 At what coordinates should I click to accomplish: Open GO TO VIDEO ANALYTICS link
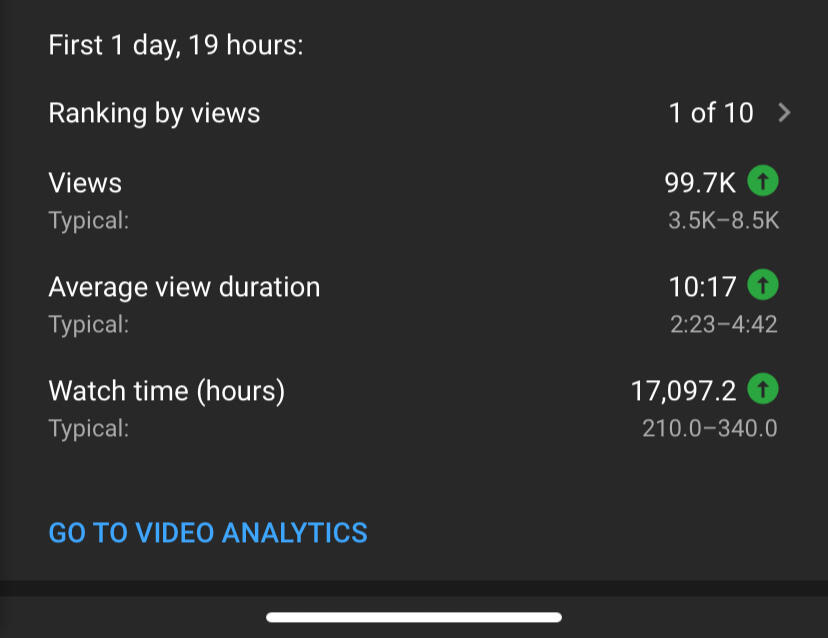[208, 532]
